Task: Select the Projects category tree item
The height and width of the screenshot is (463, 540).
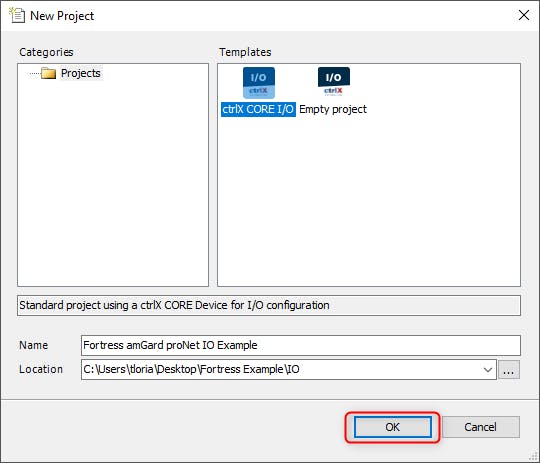Action: pos(81,73)
